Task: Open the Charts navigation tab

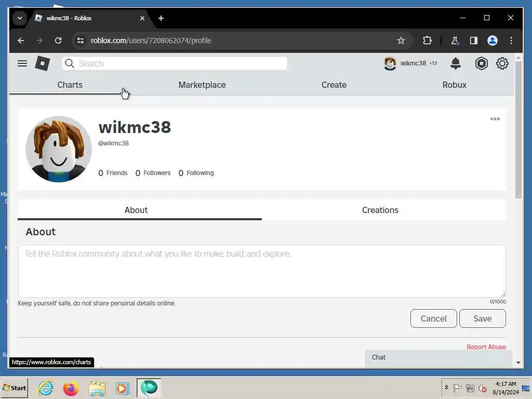Action: (x=70, y=85)
